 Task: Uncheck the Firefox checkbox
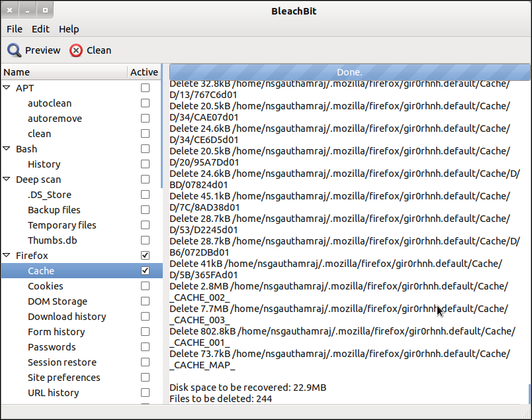145,255
